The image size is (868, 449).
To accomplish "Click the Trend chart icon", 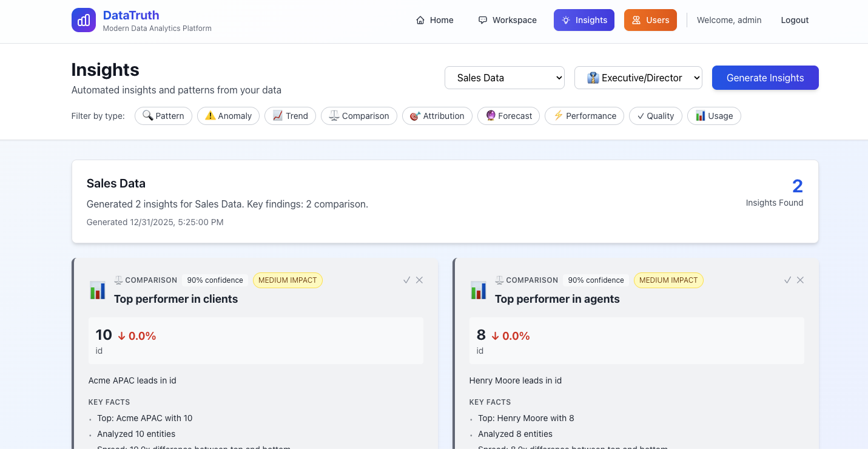I will 277,115.
